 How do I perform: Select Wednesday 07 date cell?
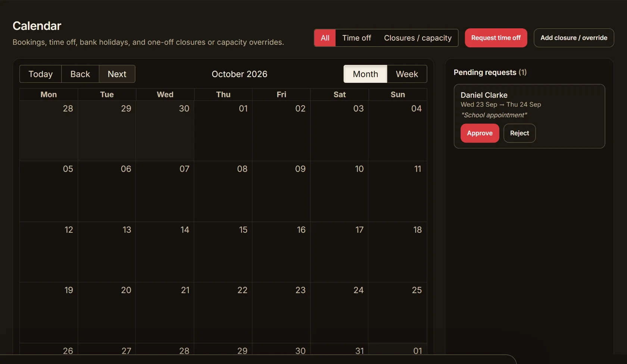tap(165, 191)
